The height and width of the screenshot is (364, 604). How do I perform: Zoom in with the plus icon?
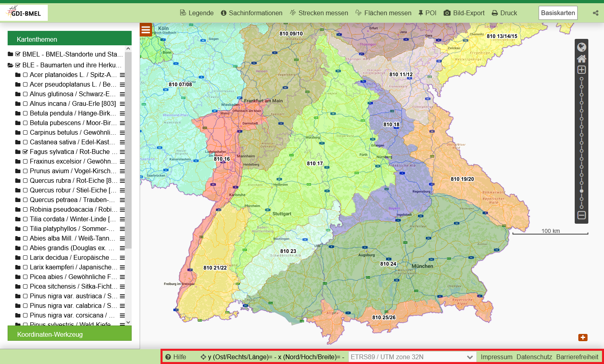click(582, 70)
